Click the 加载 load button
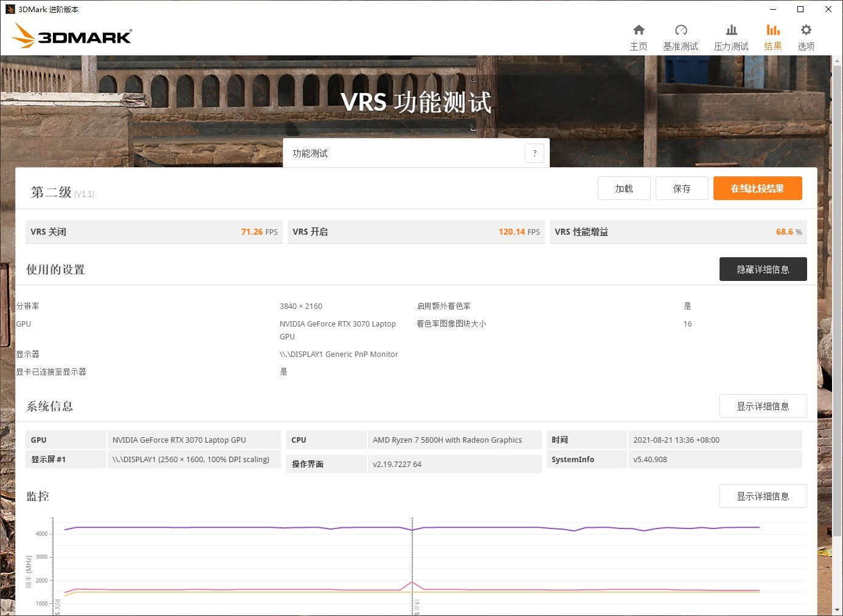The width and height of the screenshot is (843, 616). click(624, 189)
